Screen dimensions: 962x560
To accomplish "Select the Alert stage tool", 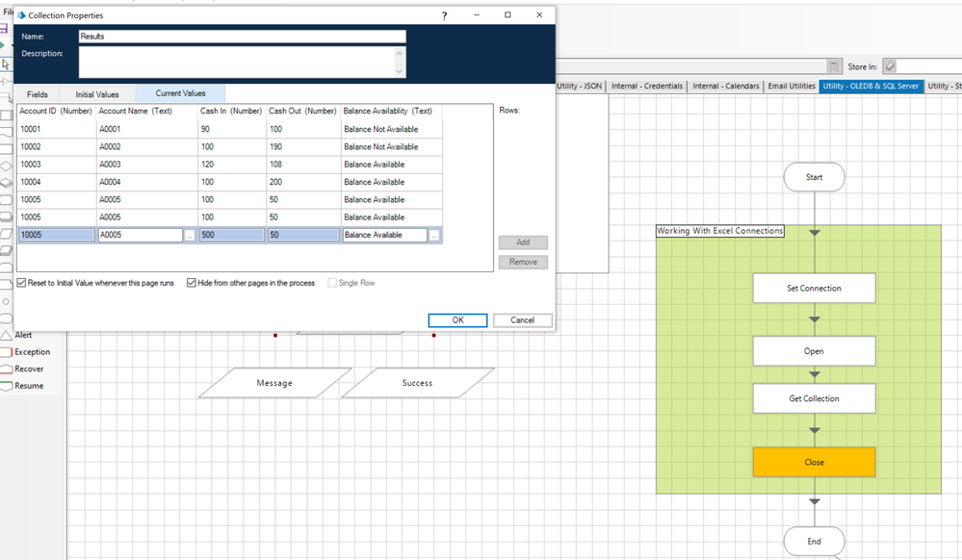I will pyautogui.click(x=23, y=335).
